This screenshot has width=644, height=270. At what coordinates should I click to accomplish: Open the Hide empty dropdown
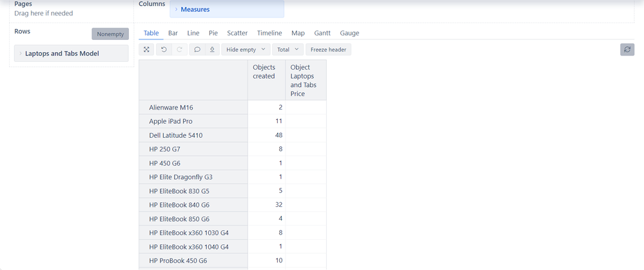[x=246, y=50]
